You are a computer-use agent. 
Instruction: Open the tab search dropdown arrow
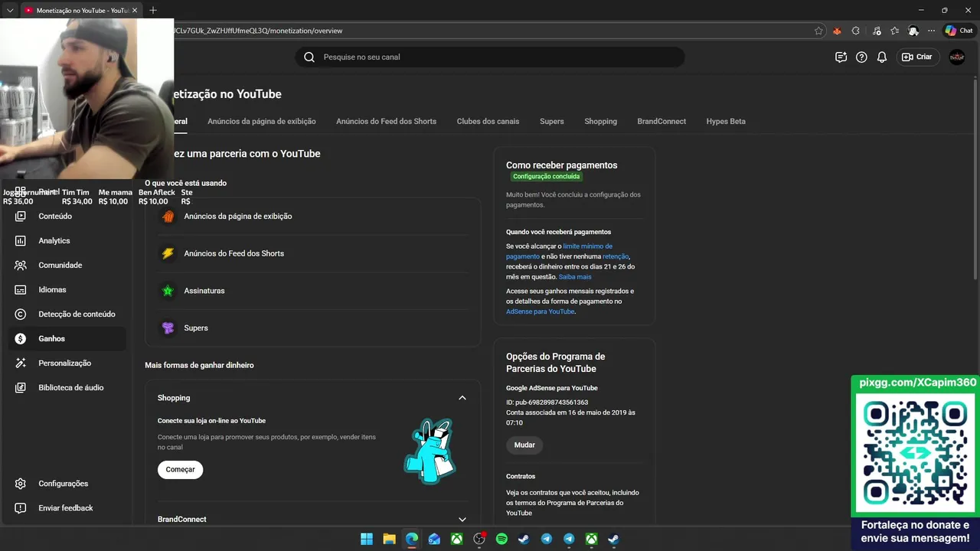click(10, 10)
